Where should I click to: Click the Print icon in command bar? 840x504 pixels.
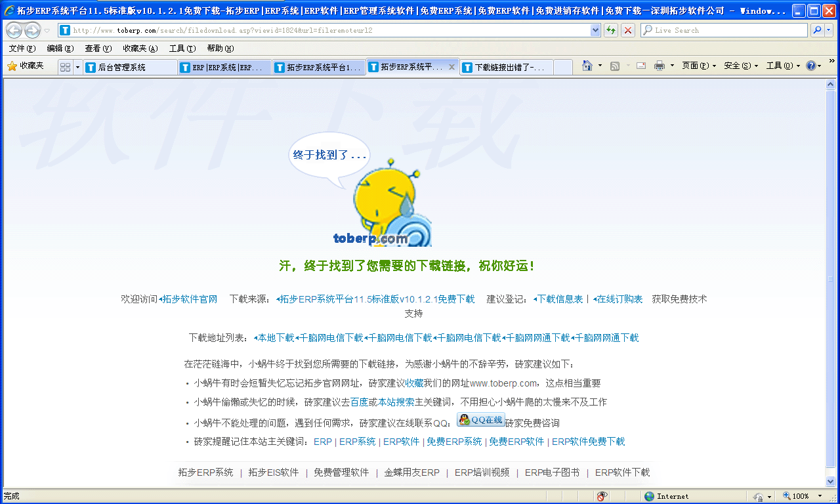pyautogui.click(x=659, y=66)
